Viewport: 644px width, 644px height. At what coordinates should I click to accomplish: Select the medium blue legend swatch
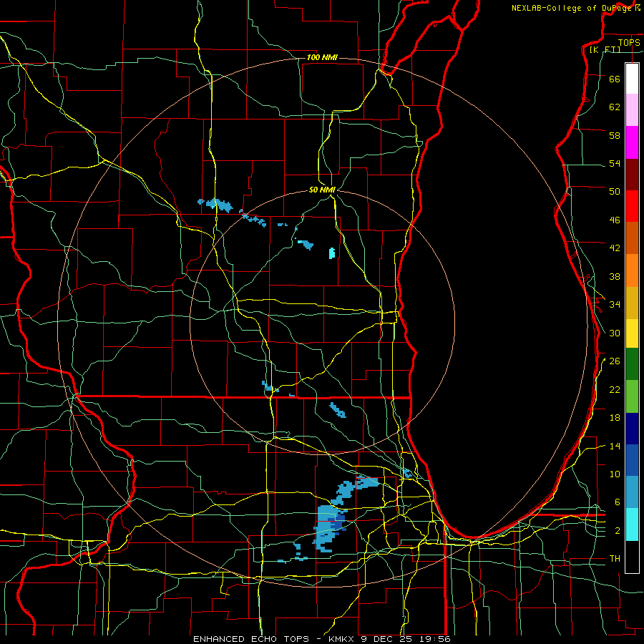pyautogui.click(x=632, y=460)
